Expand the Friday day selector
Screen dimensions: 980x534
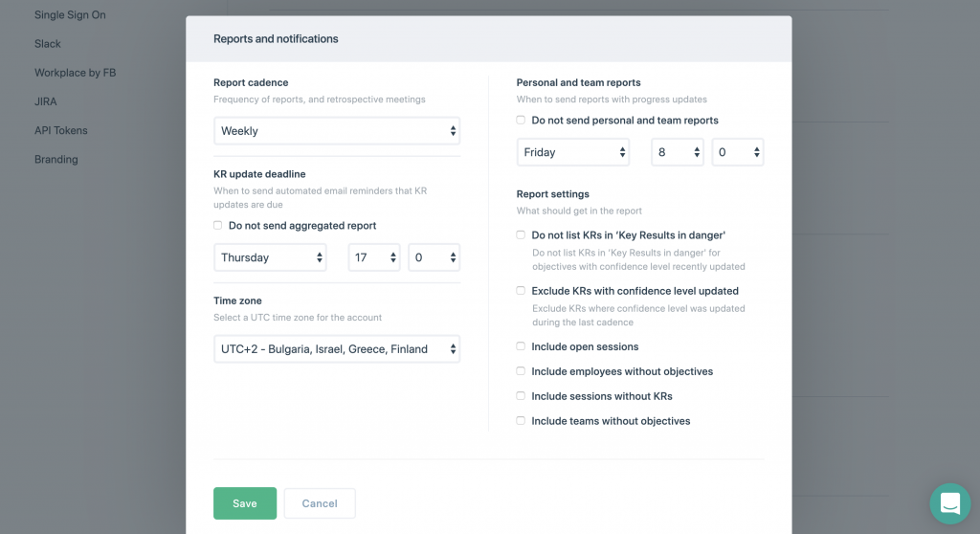(x=573, y=152)
